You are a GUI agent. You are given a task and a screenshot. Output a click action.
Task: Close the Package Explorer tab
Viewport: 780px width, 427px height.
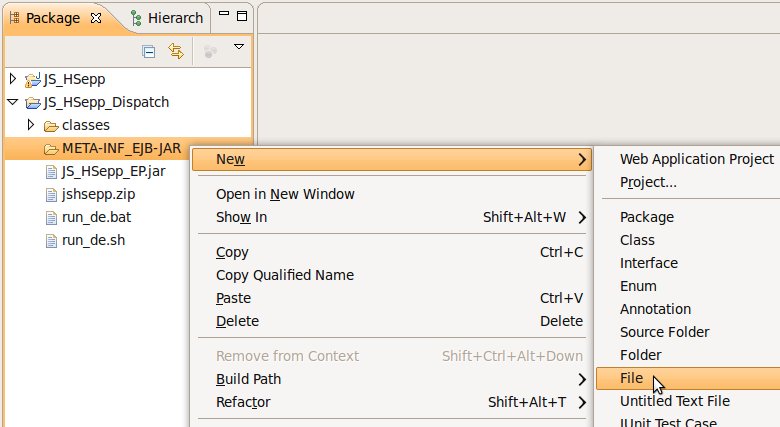pos(95,18)
